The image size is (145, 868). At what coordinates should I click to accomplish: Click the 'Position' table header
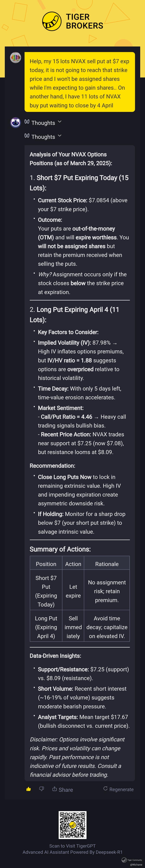click(46, 564)
